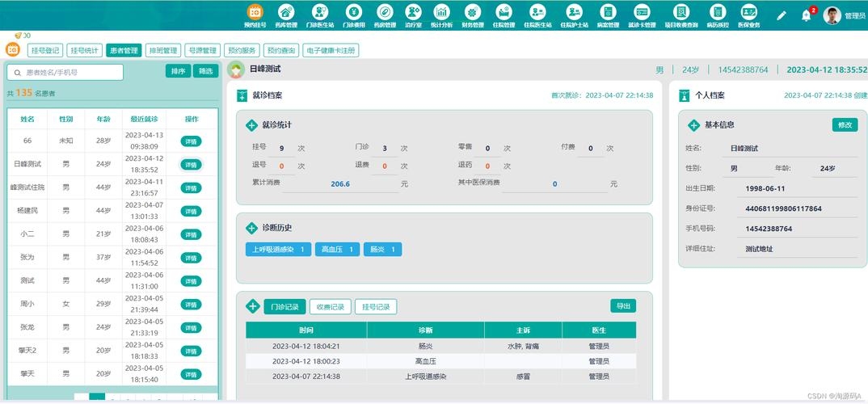Click the 管理员 user avatar

832,15
